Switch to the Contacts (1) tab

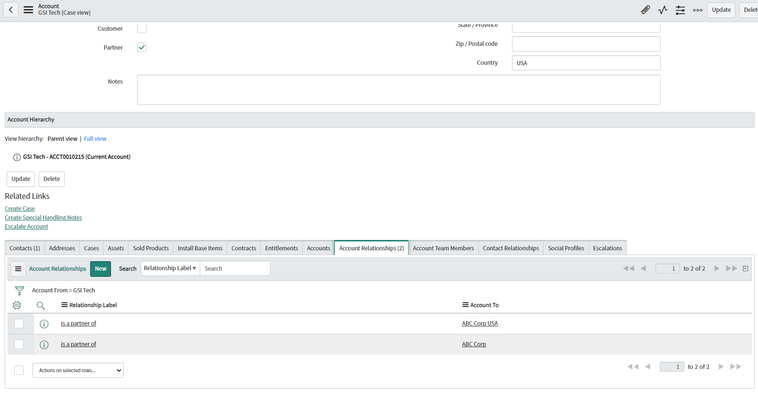(x=25, y=248)
